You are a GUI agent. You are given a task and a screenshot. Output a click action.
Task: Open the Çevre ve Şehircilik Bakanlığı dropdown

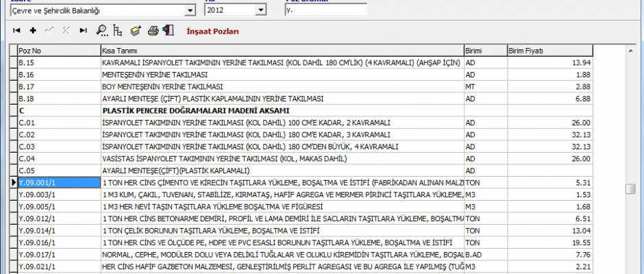(190, 10)
